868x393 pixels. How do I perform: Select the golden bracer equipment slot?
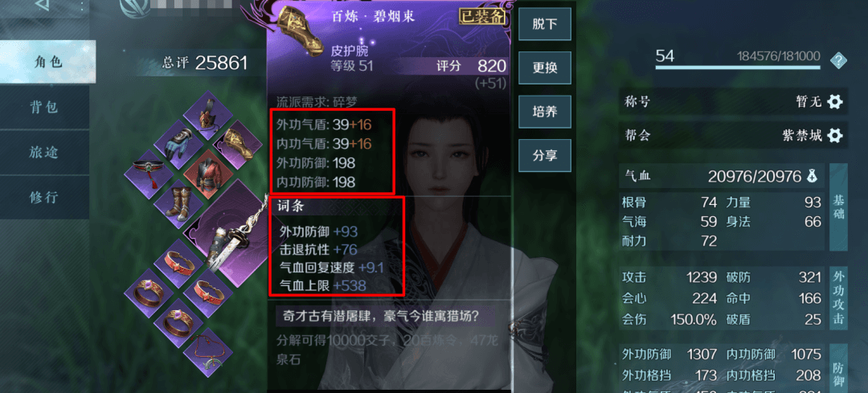click(238, 145)
